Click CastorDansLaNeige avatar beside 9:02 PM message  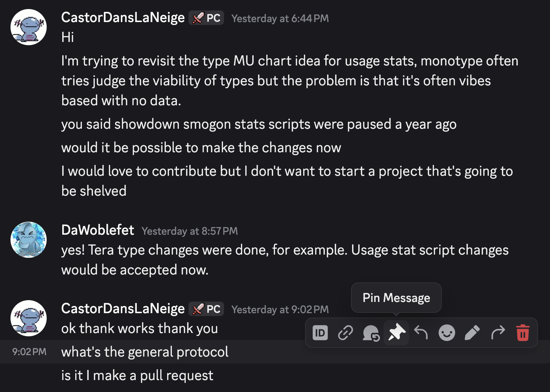pos(29,318)
